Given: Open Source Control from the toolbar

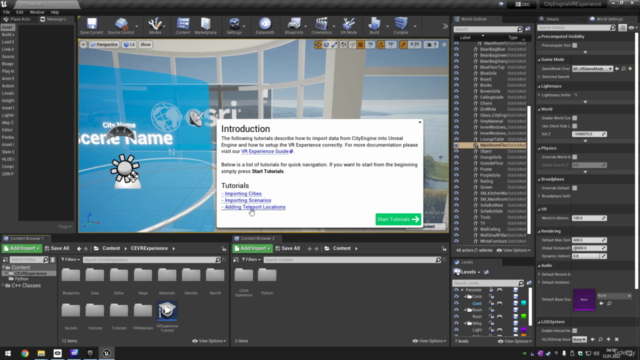Looking at the screenshot, I should [121, 26].
